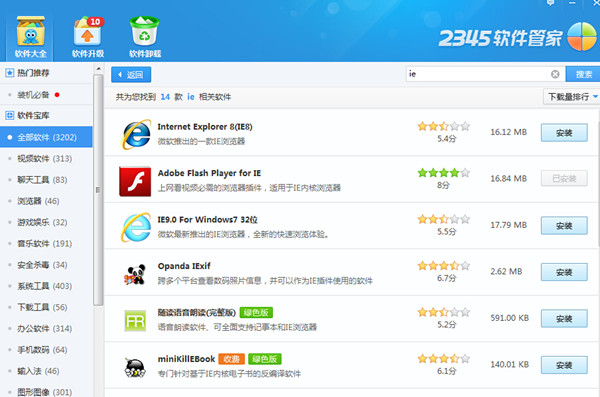Click the Opanda IExif panda icon
The image size is (600, 397).
click(135, 274)
